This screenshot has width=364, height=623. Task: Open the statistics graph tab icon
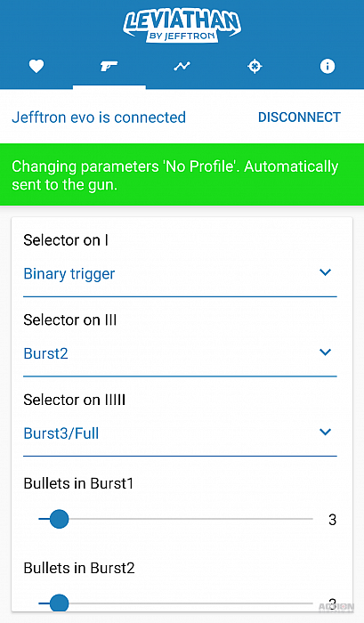click(182, 67)
